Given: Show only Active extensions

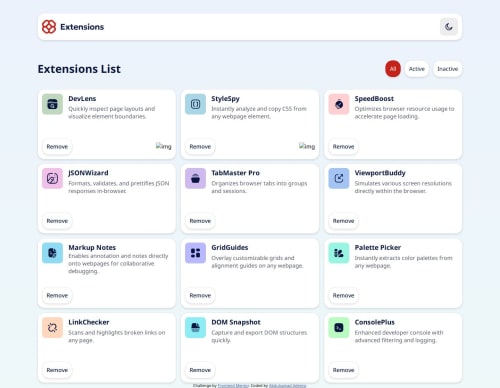Looking at the screenshot, I should pos(417,69).
